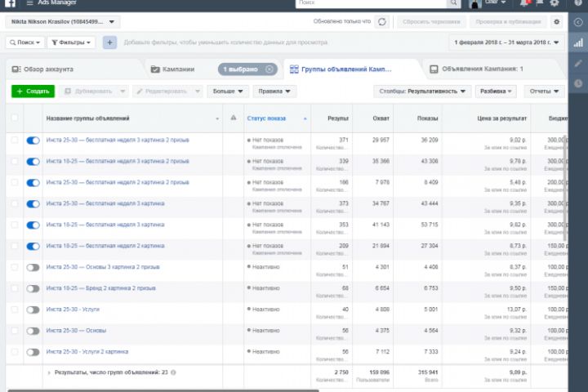588x392 pixels.
Task: Open ad set 'Инста 25-30 — Основы' link
Action: click(76, 331)
